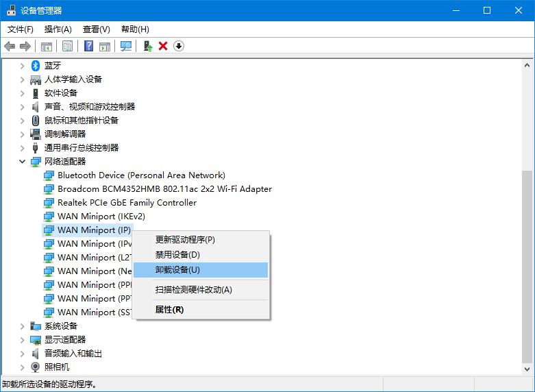Click the camera icon for 照相机
The image size is (535, 392).
(36, 367)
